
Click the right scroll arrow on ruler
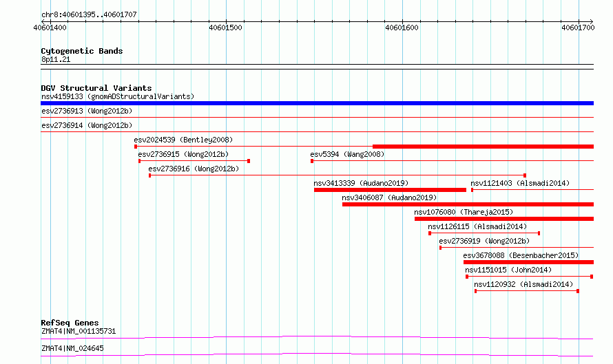pos(592,21)
